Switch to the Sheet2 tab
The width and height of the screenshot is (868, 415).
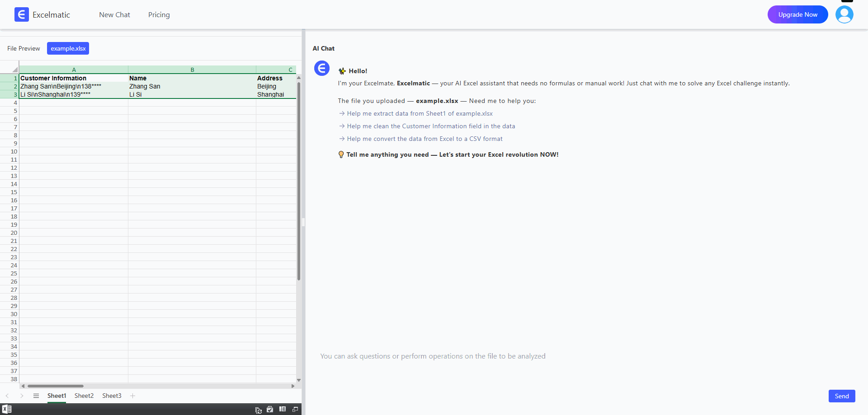click(x=84, y=396)
